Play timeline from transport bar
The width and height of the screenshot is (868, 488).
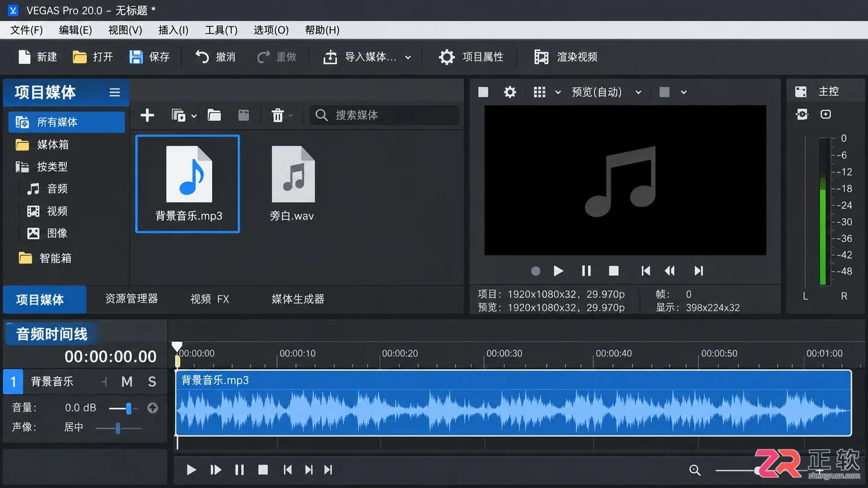pyautogui.click(x=191, y=470)
